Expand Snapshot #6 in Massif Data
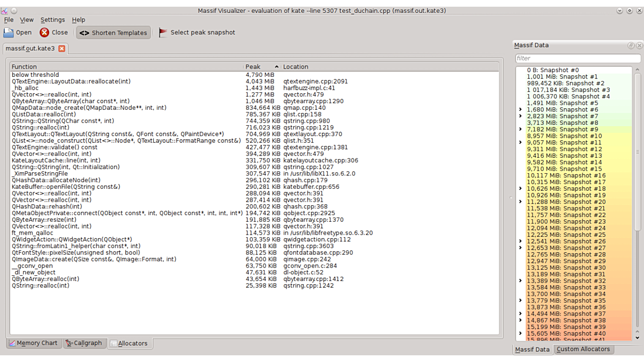 (520, 110)
